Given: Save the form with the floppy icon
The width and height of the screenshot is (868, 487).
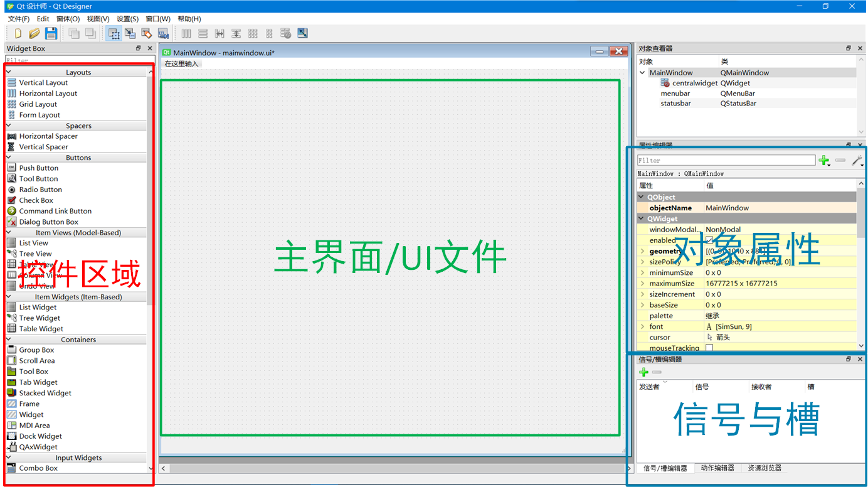Looking at the screenshot, I should tap(51, 33).
